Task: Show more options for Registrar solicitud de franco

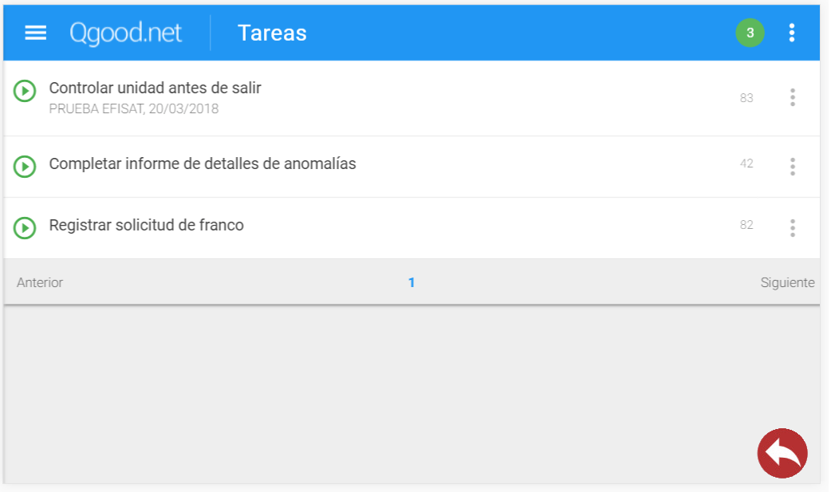Action: (x=792, y=227)
